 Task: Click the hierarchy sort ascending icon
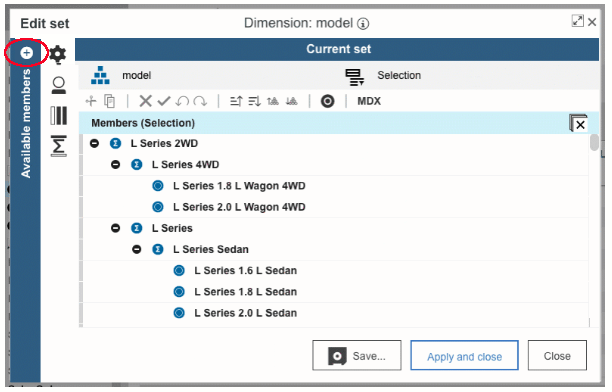coord(273,102)
